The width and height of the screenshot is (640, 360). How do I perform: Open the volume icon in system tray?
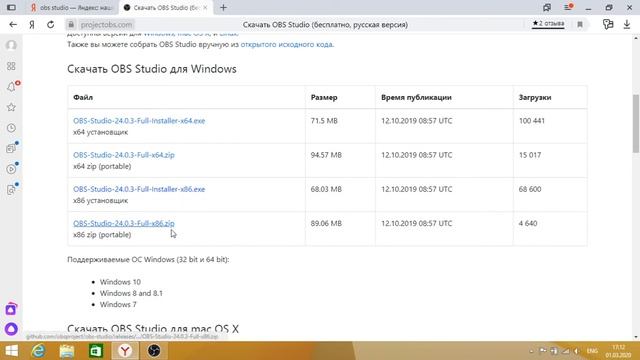pyautogui.click(x=576, y=351)
